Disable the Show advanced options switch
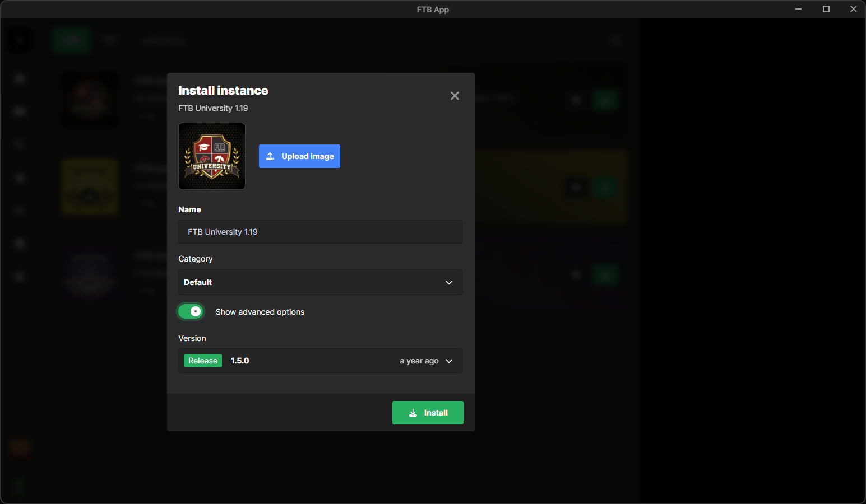This screenshot has height=504, width=866. click(191, 311)
